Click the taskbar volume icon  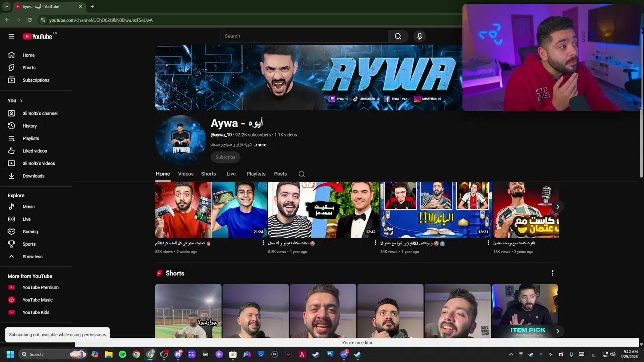(613, 354)
